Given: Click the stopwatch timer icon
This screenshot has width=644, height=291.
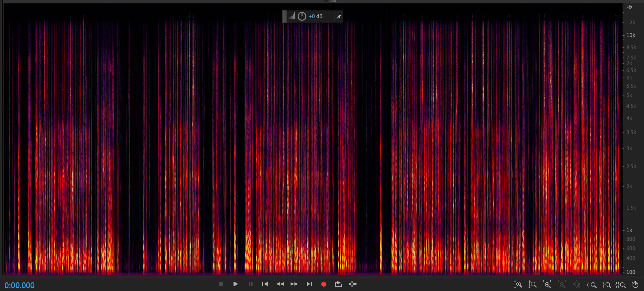Looking at the screenshot, I should point(635,284).
